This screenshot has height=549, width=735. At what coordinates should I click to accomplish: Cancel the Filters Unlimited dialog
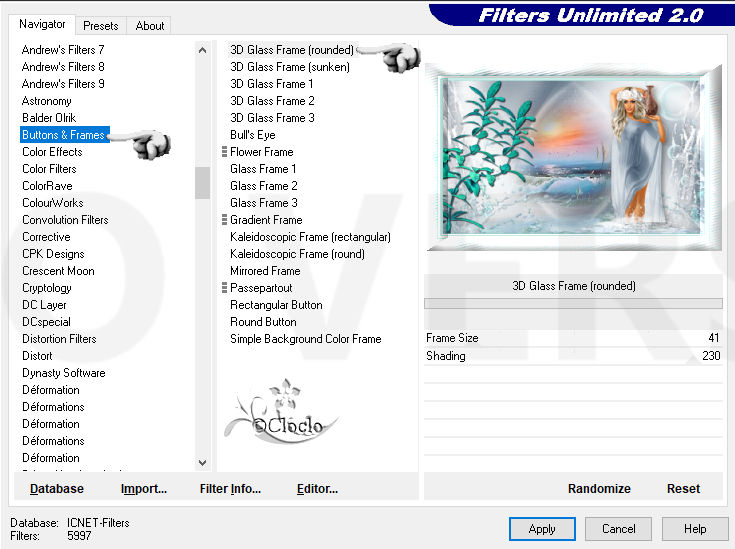[x=618, y=529]
